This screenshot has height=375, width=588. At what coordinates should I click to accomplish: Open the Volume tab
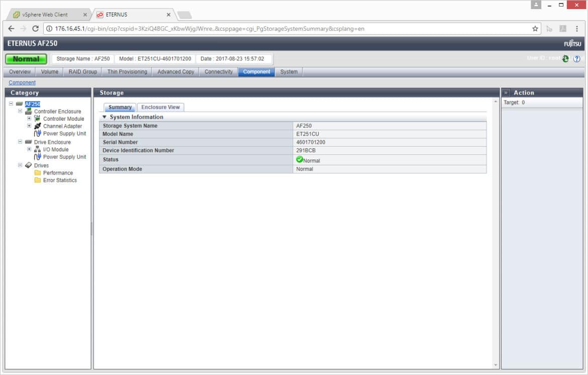click(x=49, y=71)
